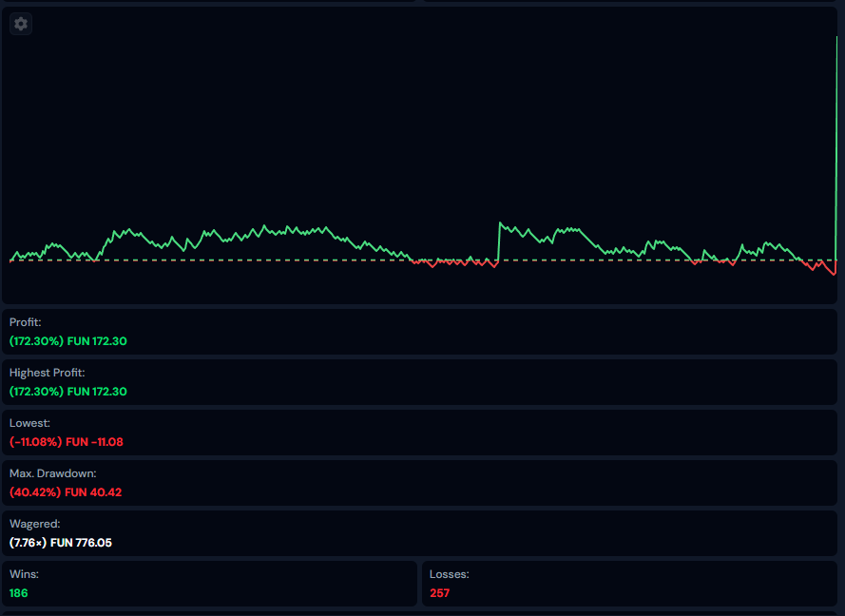Select the Profit label

point(26,322)
